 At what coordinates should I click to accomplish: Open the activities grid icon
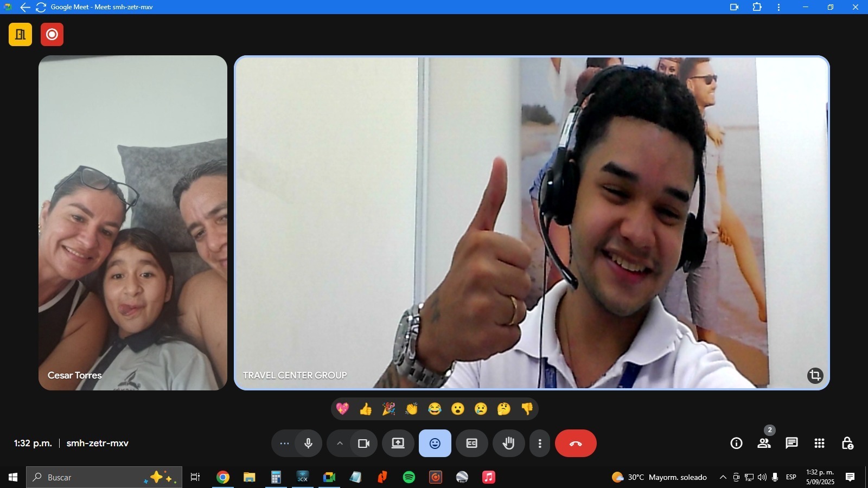[819, 444]
